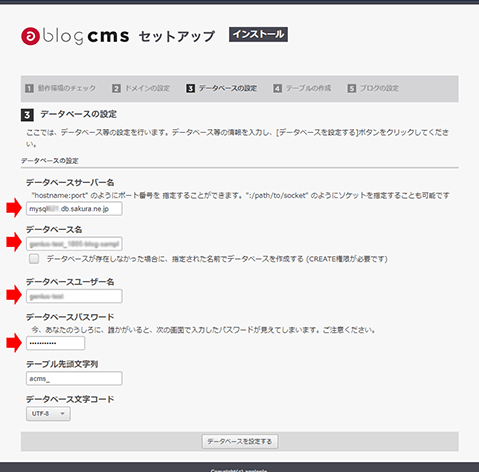479x472 pixels.
Task: Click the データベースを設定する button
Action: click(x=240, y=441)
